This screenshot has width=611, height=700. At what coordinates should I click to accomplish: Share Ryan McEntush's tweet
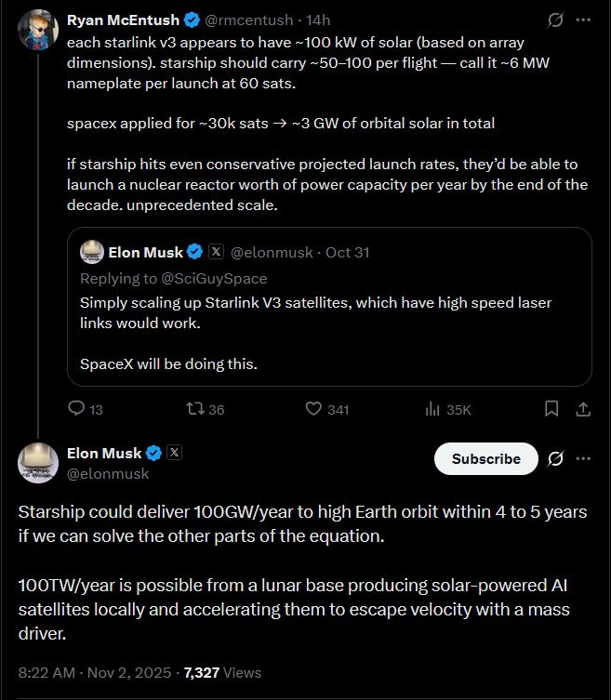point(583,409)
